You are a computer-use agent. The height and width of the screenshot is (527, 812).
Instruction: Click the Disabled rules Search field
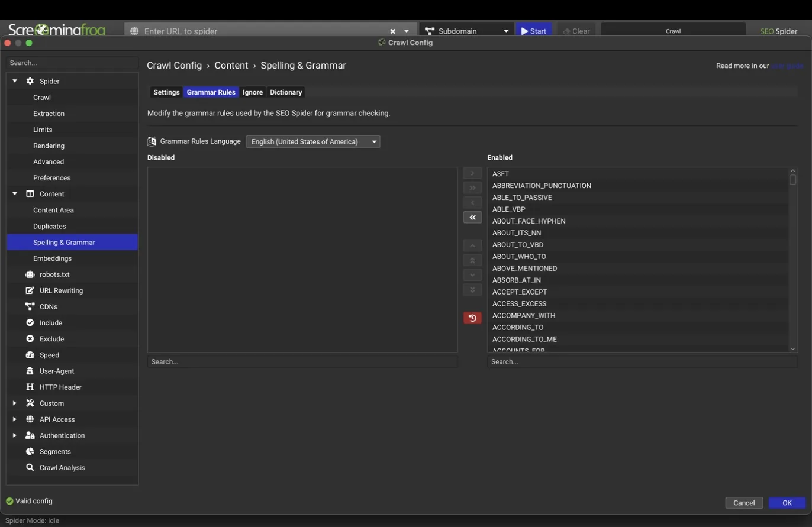point(302,361)
